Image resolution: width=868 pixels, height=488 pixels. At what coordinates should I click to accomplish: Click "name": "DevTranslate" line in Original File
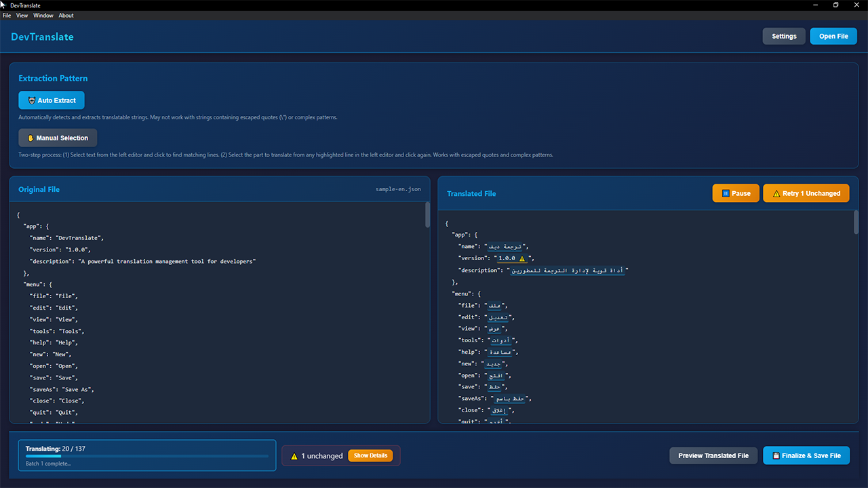[66, 238]
